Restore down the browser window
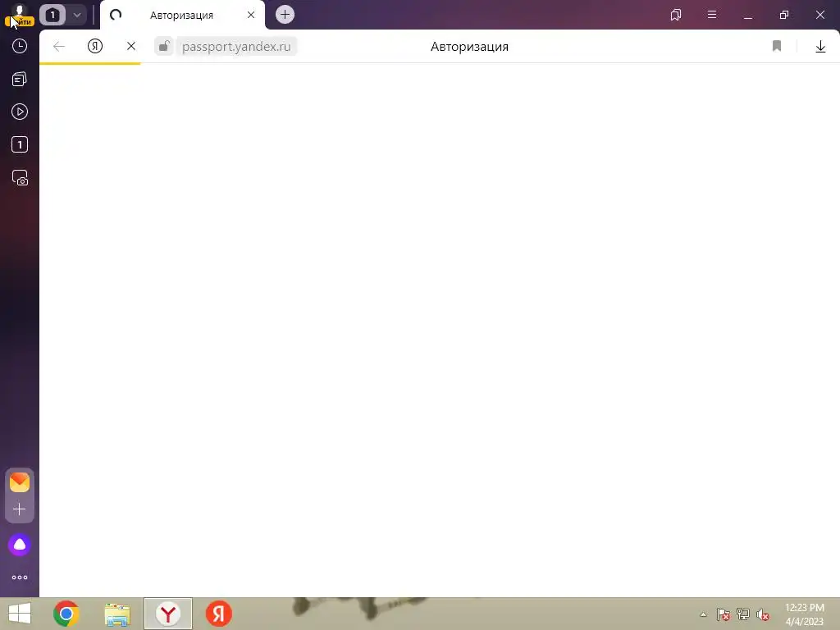This screenshot has height=630, width=840. (x=784, y=15)
